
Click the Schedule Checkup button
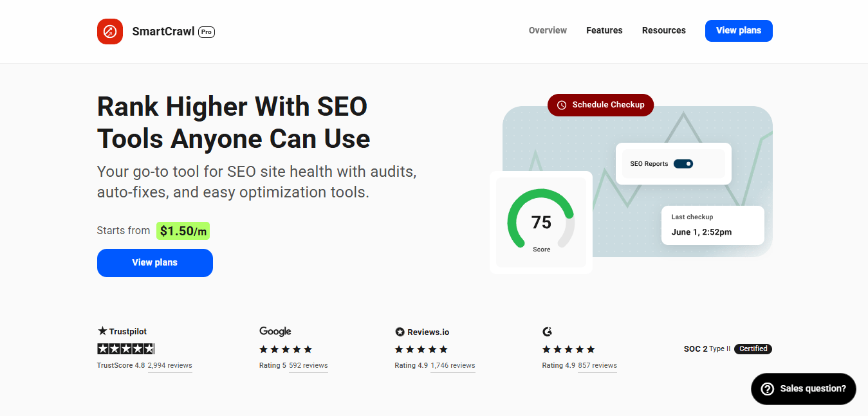[600, 105]
